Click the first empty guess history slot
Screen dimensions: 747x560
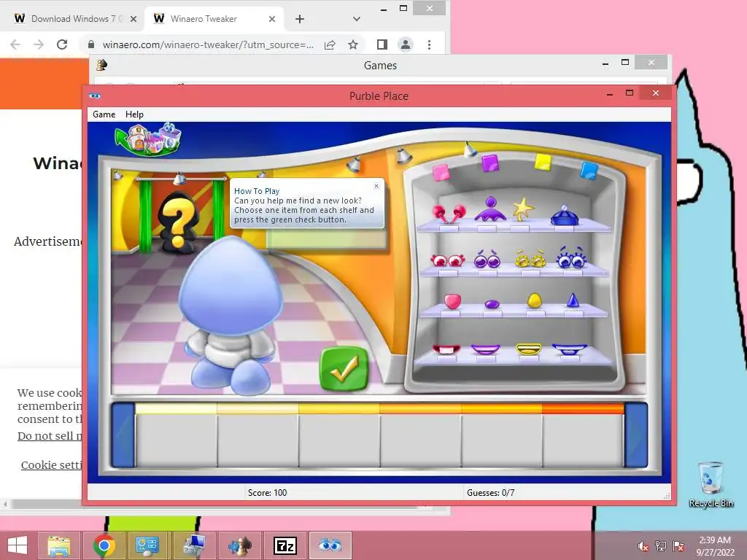pyautogui.click(x=177, y=440)
